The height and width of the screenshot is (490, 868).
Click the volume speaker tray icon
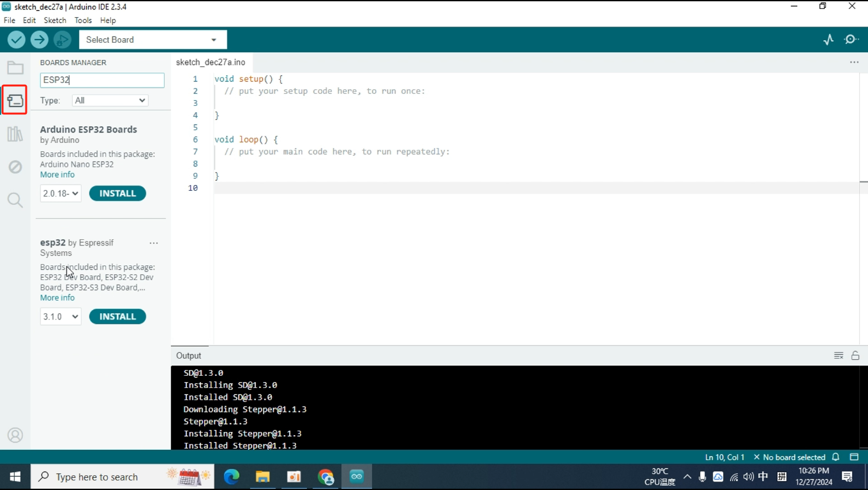(748, 477)
